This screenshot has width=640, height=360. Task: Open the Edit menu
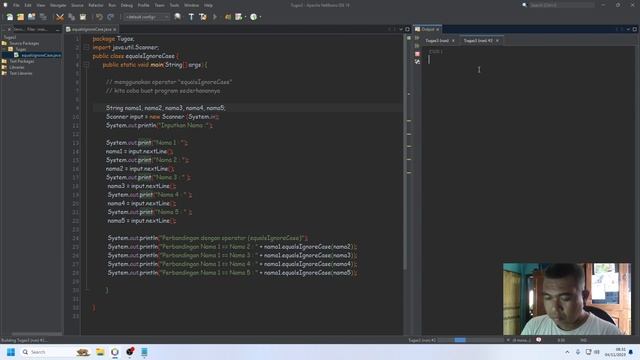click(28, 5)
